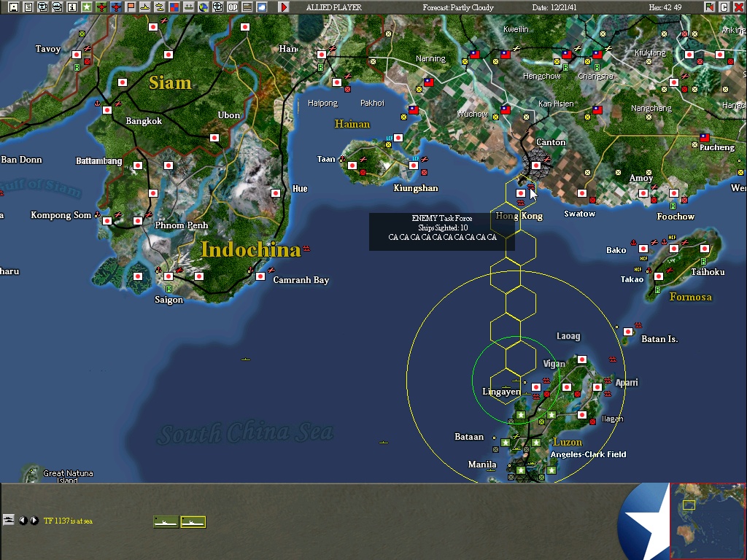Select the Kompong Som base flag
The image size is (747, 560).
107,221
